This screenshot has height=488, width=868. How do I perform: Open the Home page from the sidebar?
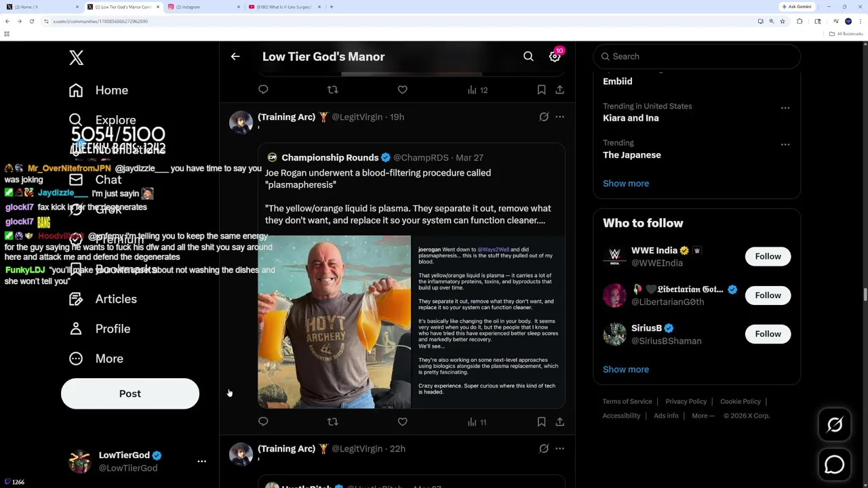(x=98, y=90)
